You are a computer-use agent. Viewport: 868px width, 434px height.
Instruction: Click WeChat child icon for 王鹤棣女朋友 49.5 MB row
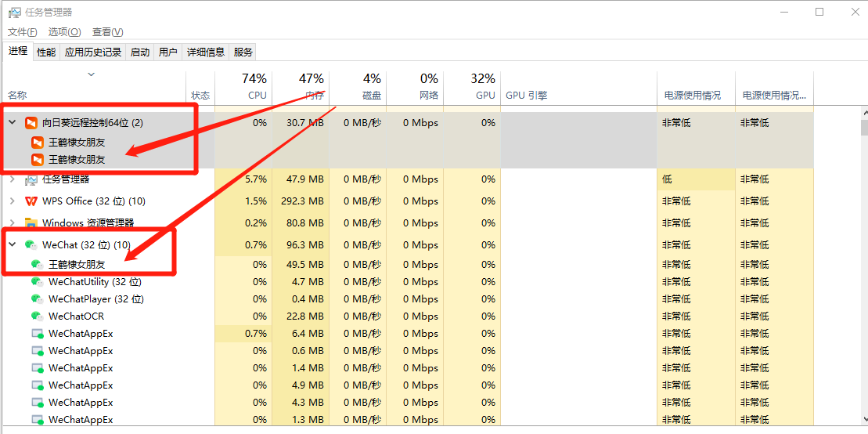(37, 264)
